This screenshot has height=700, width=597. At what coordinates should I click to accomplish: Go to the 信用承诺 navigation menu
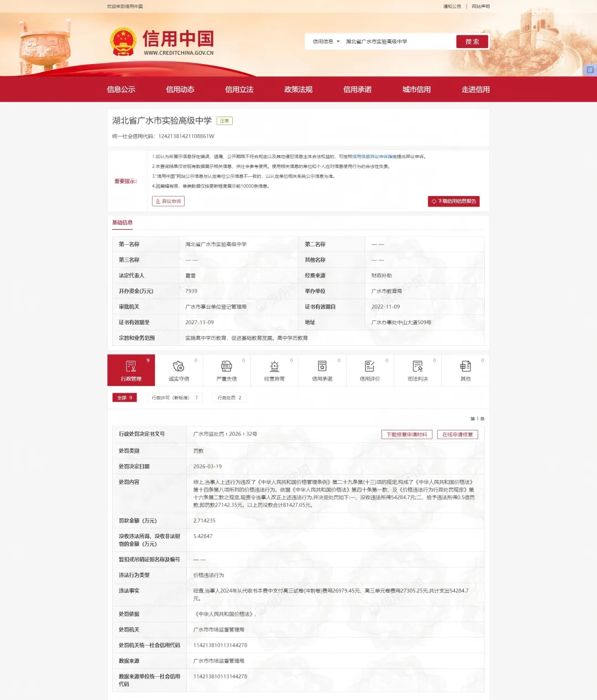(358, 90)
